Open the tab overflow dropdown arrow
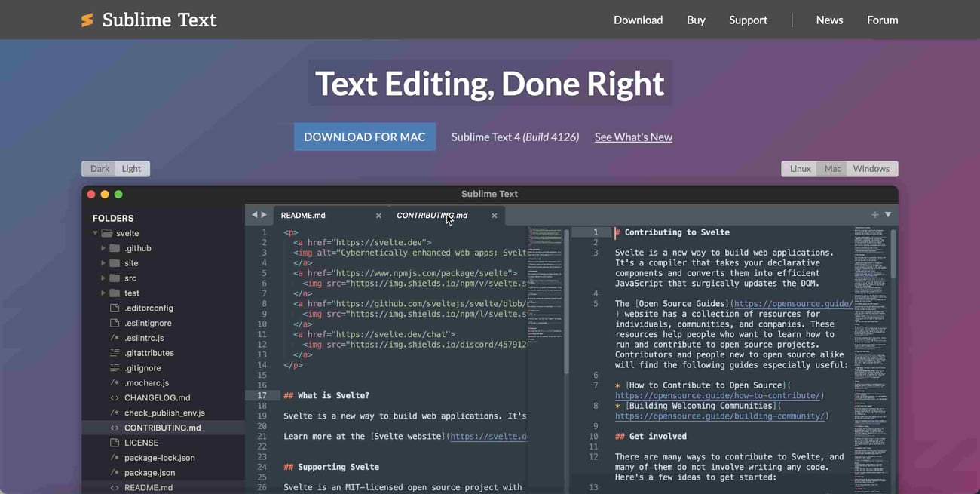This screenshot has height=494, width=980. click(887, 214)
